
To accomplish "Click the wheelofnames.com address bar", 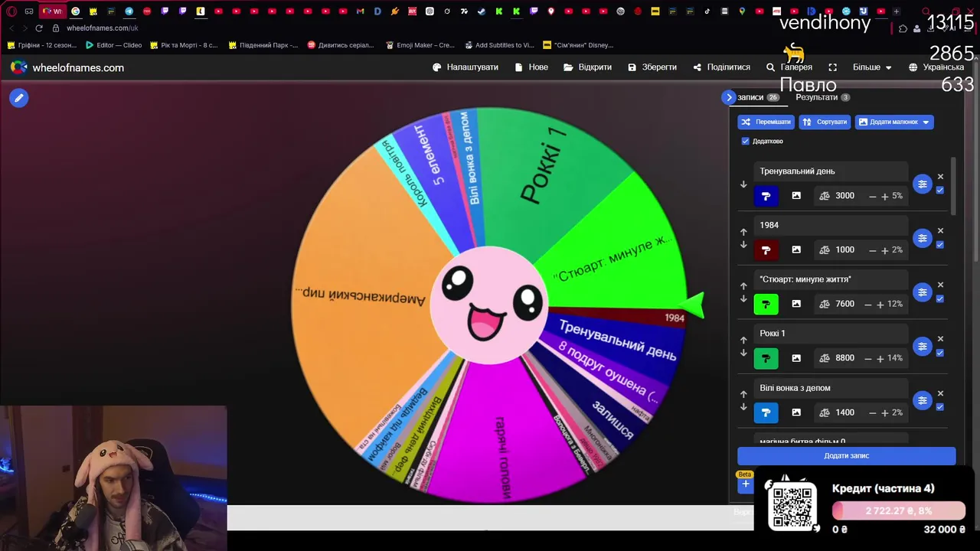I will click(x=103, y=28).
